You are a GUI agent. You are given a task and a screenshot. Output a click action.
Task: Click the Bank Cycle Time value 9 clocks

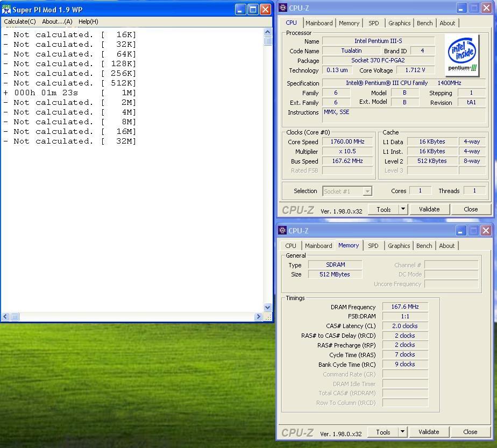[405, 364]
